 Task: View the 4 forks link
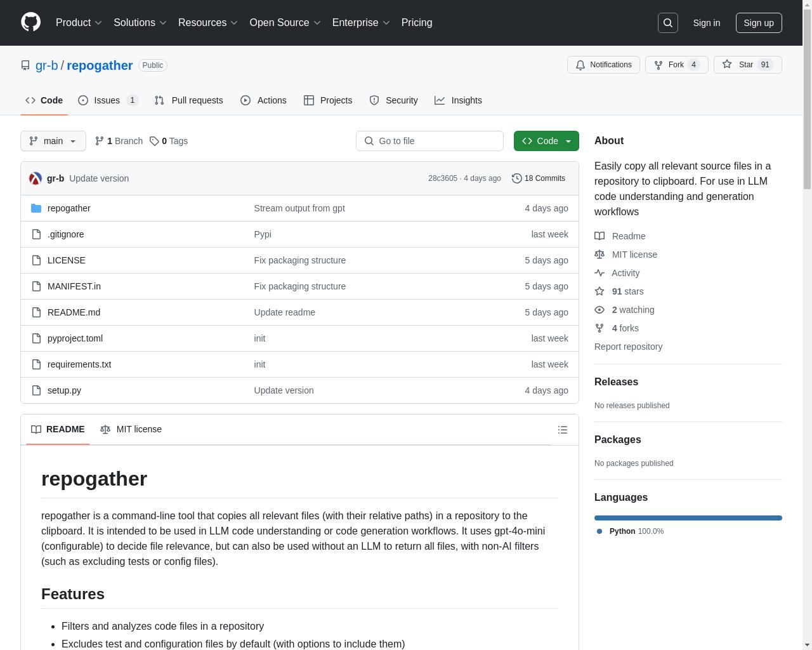click(x=617, y=328)
